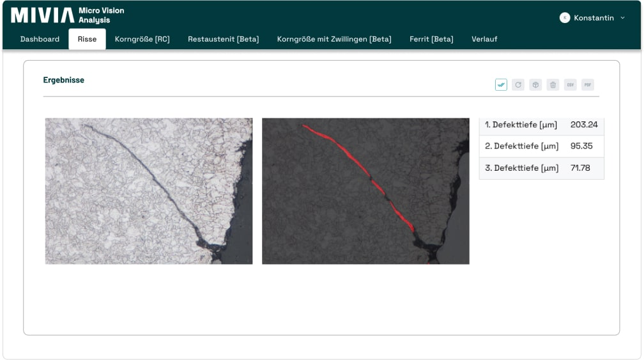
Task: Switch to the Korngröße [RC] tab
Action: pyautogui.click(x=142, y=39)
